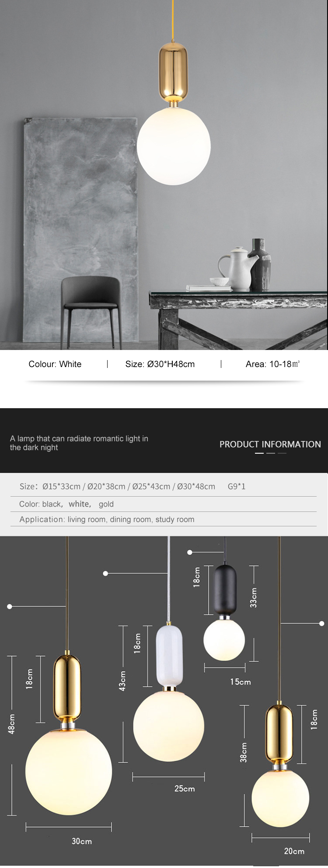Click the 'G9*1' bulb specification
Image resolution: width=328 pixels, height=868 pixels.
click(237, 486)
